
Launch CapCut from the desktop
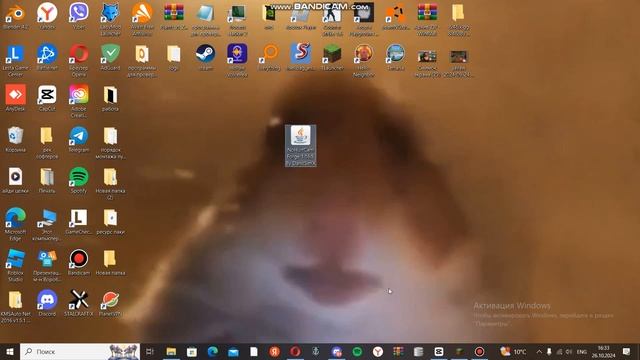click(47, 98)
